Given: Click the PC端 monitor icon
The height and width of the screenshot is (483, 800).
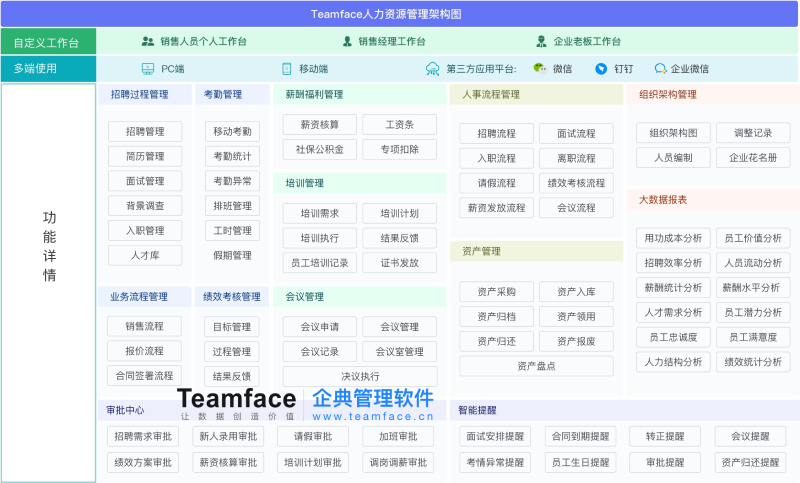Looking at the screenshot, I should tap(148, 69).
